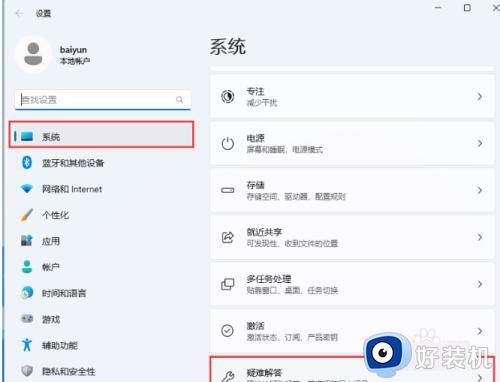Click the baiyun user name
Screen dimensions: 500x382
(73, 50)
